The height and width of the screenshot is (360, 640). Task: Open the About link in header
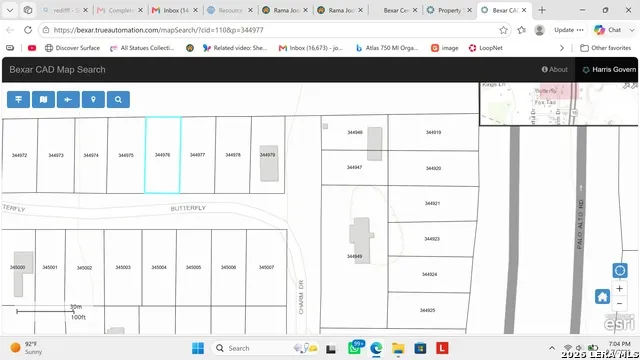coord(554,69)
